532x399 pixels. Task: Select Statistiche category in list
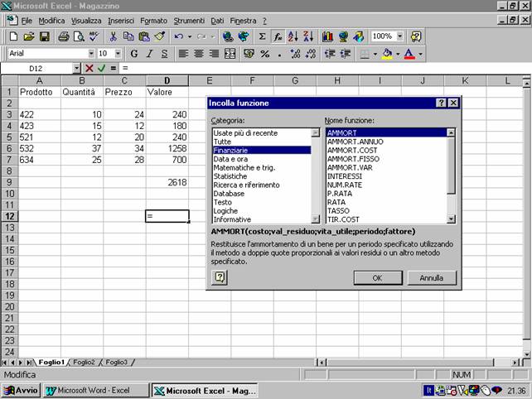coord(262,176)
